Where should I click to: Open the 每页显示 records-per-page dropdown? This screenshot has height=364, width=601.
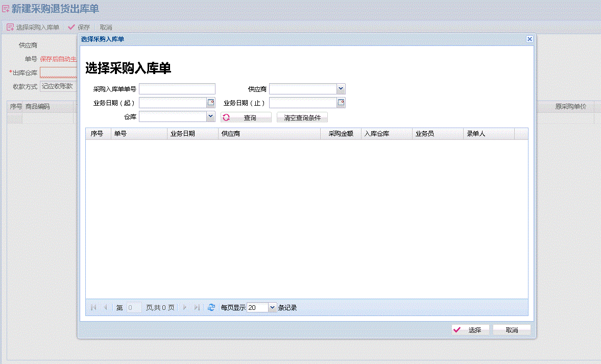[272, 307]
